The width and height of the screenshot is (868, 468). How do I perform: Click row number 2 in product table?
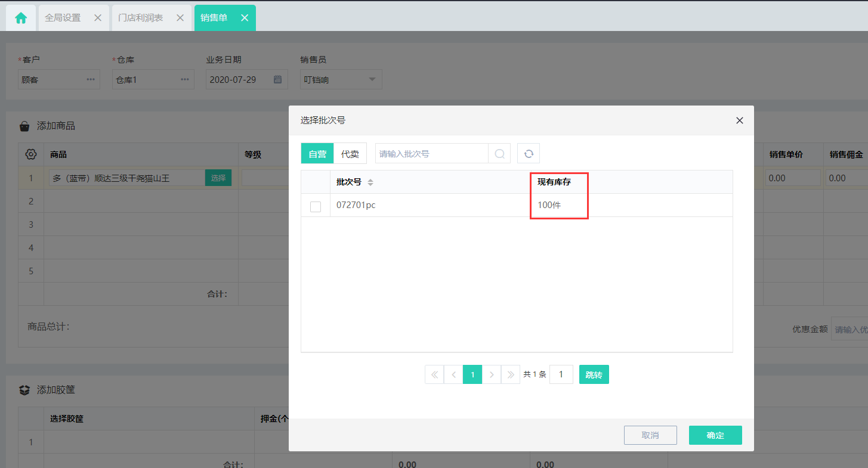pos(31,202)
